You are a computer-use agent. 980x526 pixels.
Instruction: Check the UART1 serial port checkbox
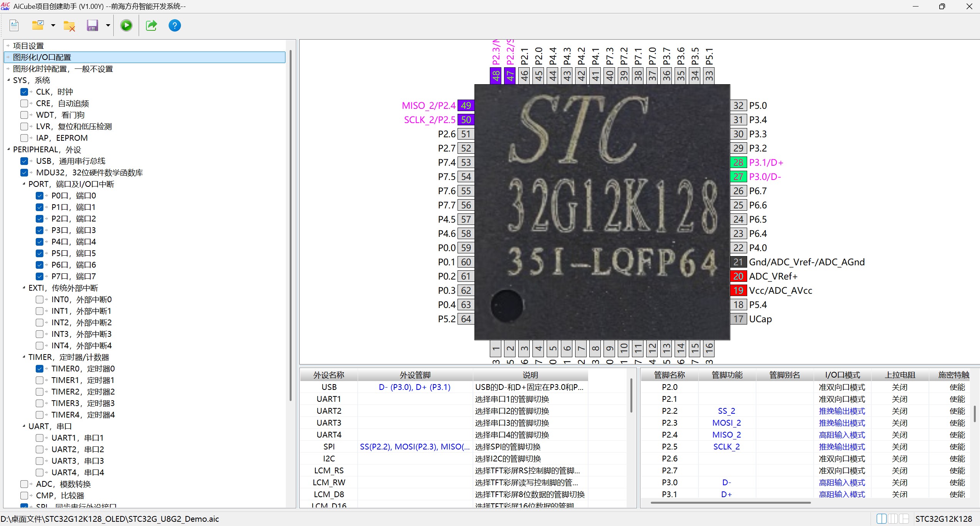[x=40, y=438]
